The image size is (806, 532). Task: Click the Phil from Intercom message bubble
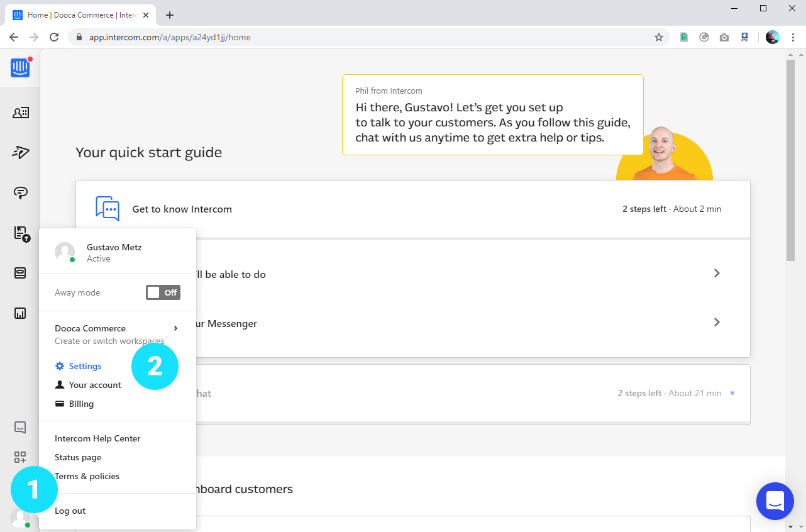coord(492,114)
